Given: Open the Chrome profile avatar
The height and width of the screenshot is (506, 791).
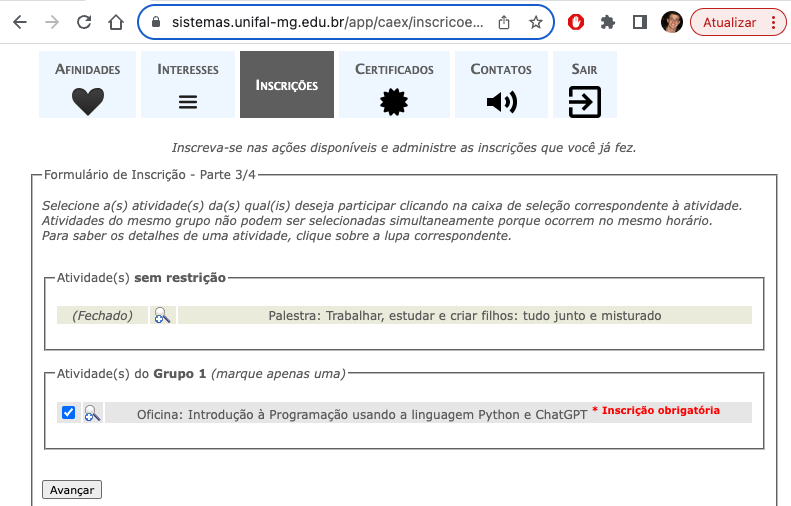Looking at the screenshot, I should tap(672, 22).
